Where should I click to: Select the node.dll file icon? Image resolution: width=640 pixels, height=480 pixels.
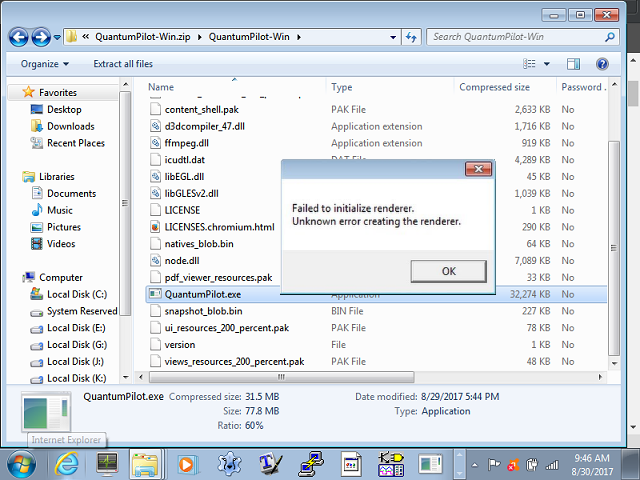coord(155,260)
